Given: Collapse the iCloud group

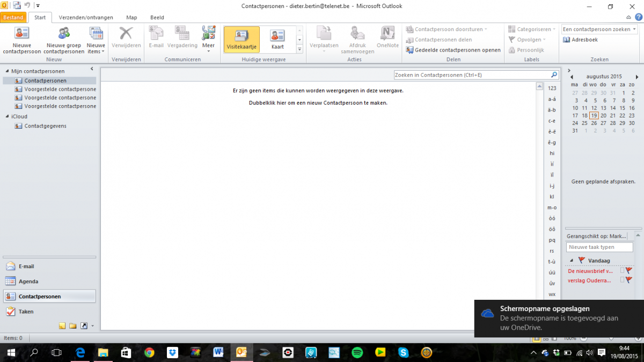Looking at the screenshot, I should point(7,116).
